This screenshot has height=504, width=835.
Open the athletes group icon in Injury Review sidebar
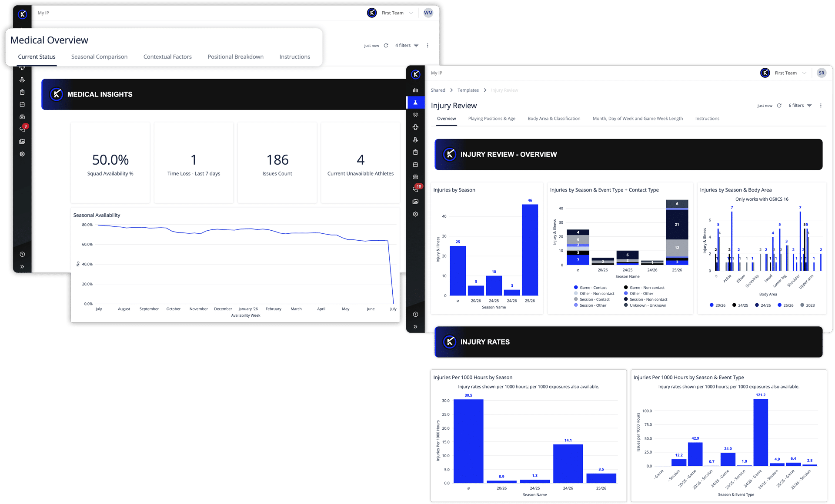click(x=415, y=115)
